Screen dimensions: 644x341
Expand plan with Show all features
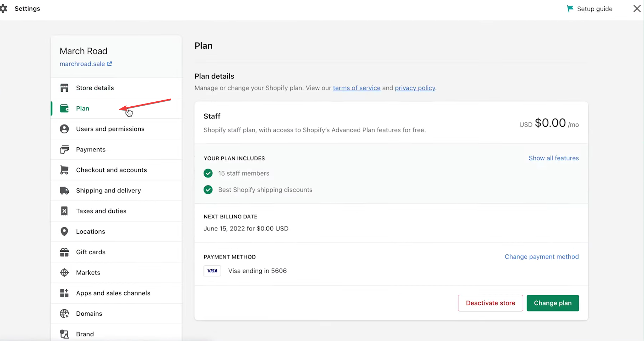tap(553, 158)
